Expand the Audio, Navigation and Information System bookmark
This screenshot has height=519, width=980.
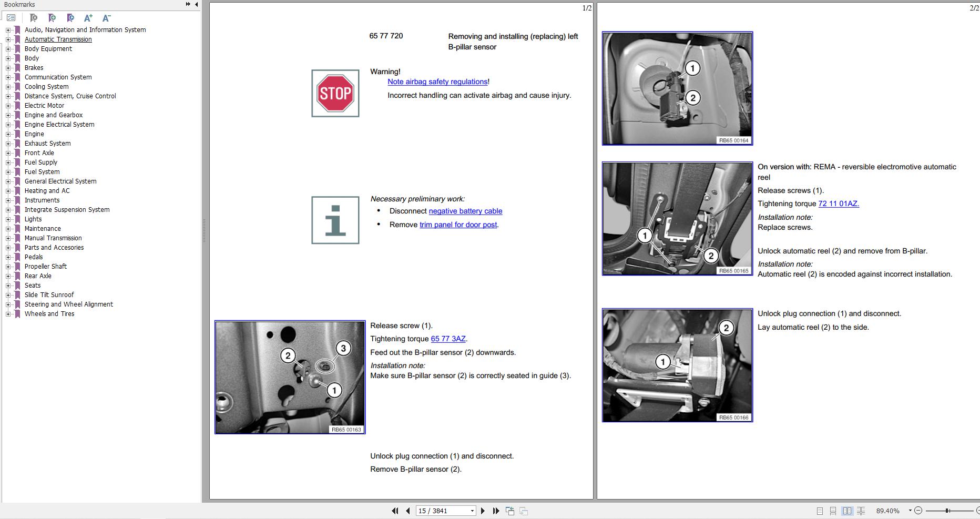pyautogui.click(x=8, y=30)
